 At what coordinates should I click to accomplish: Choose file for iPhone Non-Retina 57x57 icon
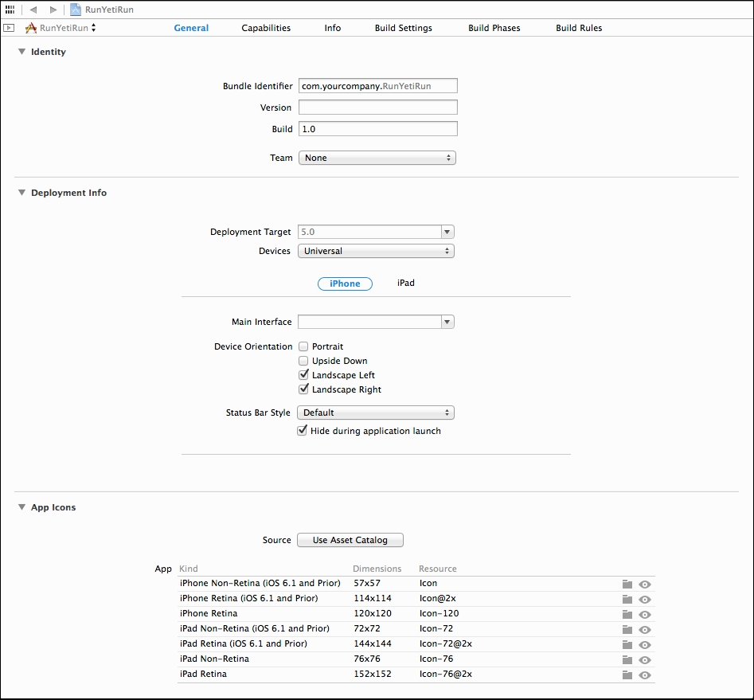pos(627,584)
